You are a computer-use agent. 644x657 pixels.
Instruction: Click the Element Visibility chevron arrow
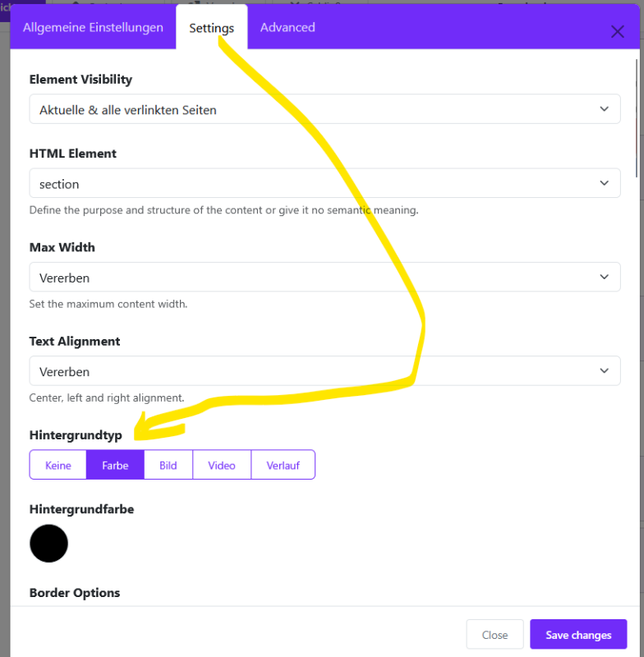pos(604,109)
